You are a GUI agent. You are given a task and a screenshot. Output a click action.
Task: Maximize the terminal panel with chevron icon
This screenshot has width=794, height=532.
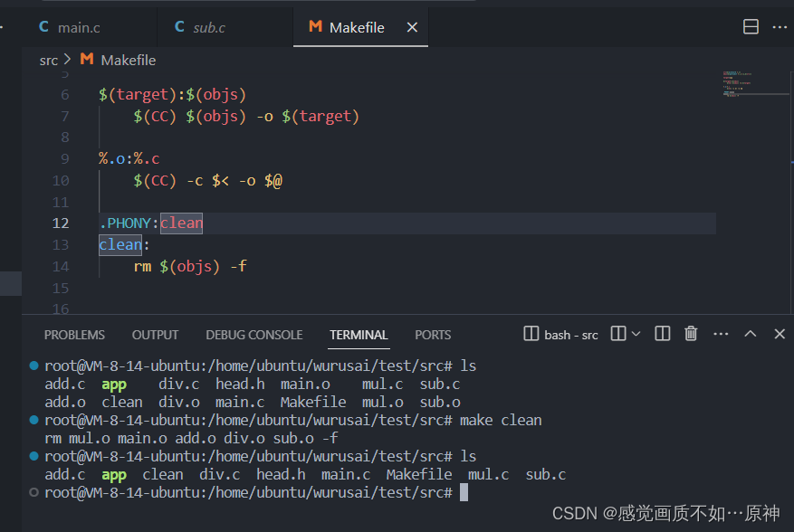pyautogui.click(x=751, y=334)
